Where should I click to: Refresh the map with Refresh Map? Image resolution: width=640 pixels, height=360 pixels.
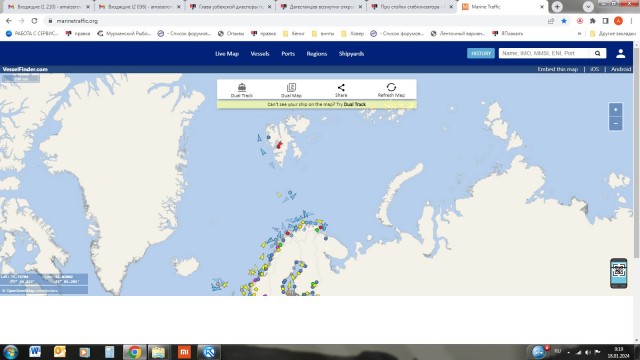[391, 90]
